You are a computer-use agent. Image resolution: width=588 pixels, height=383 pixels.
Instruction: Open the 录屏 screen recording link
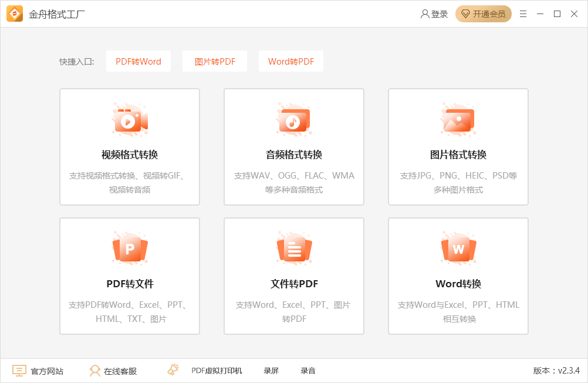tap(271, 371)
